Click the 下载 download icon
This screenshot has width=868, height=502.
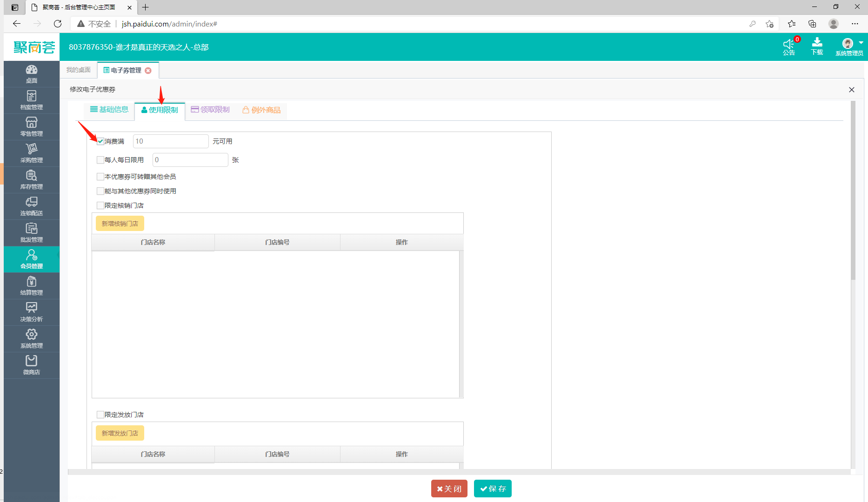817,46
